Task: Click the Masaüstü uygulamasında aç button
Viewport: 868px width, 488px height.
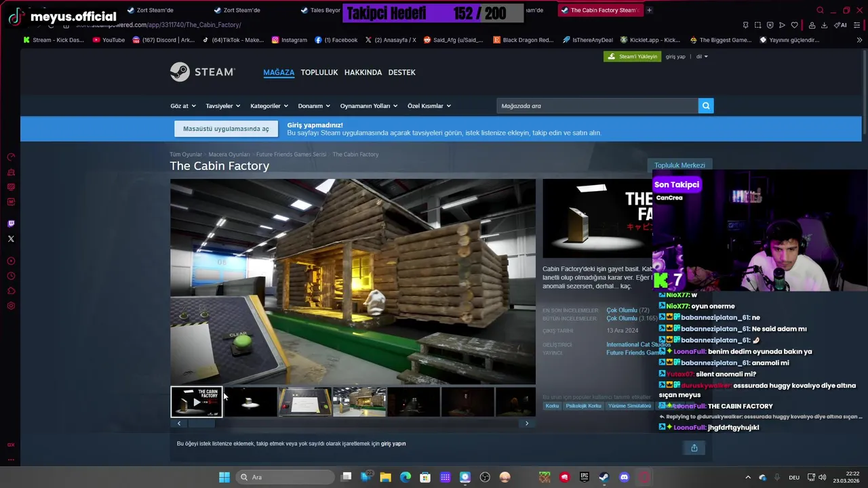Action: pos(226,129)
